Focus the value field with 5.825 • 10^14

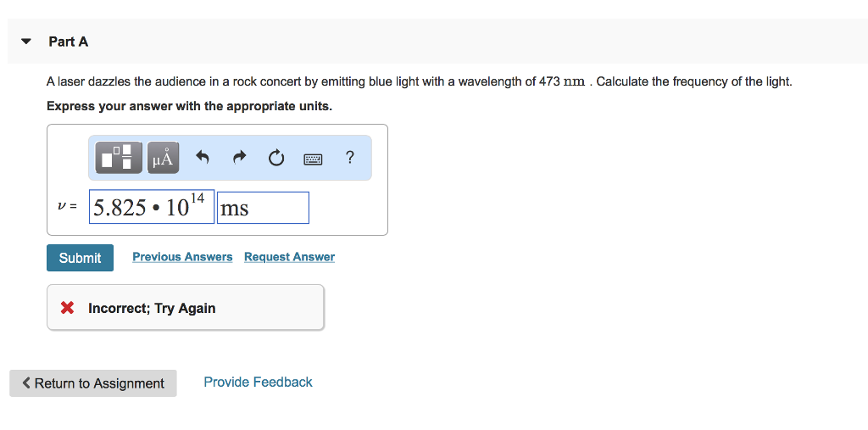click(x=151, y=207)
